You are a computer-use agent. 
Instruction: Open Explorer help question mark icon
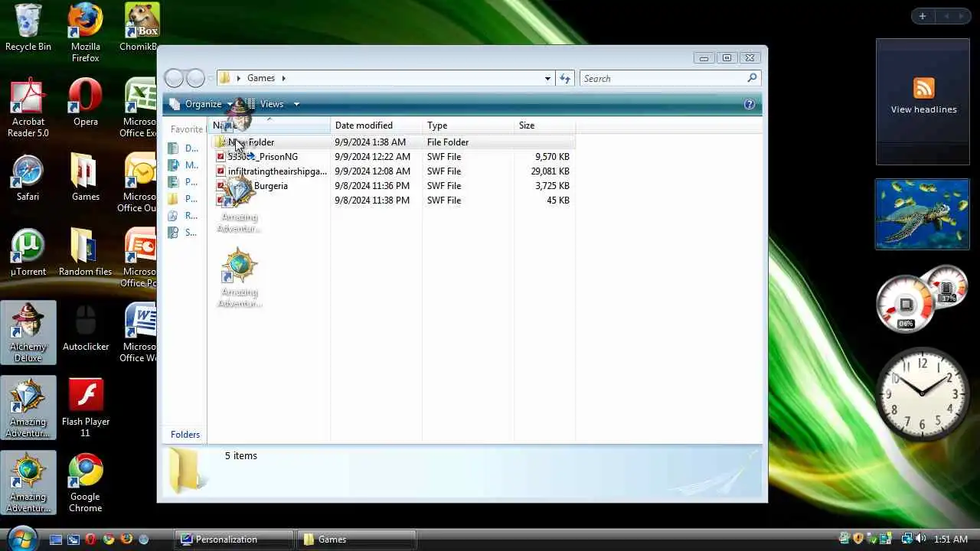[x=750, y=104]
